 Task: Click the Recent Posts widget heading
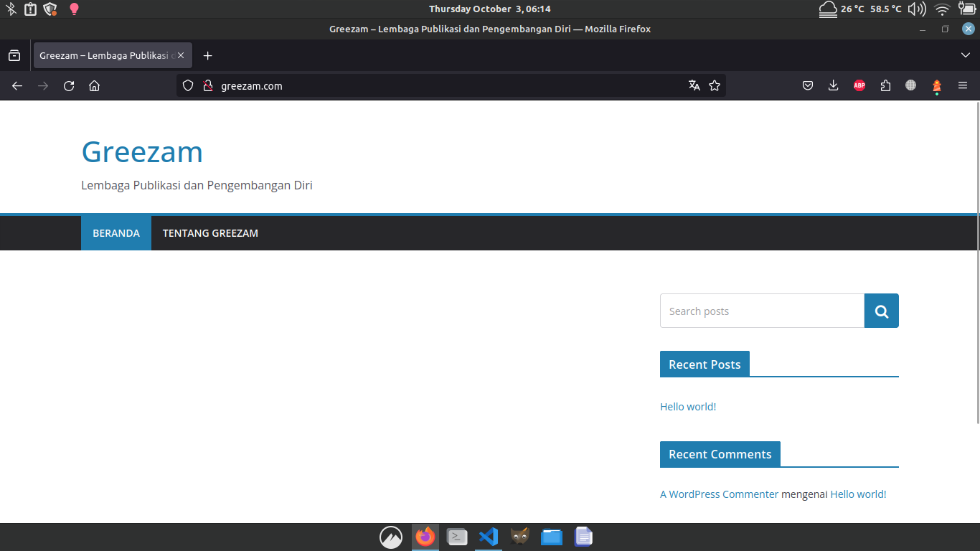pyautogui.click(x=705, y=364)
